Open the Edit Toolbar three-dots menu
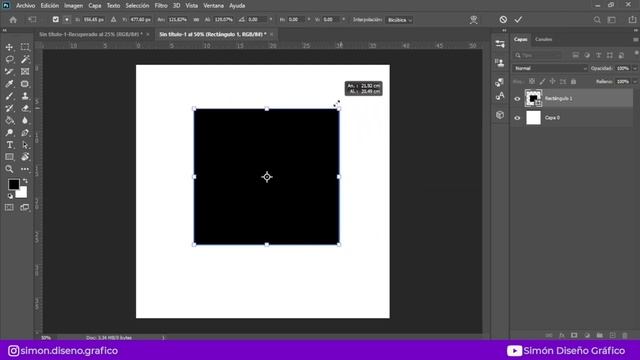This screenshot has height=360, width=640. 25,169
